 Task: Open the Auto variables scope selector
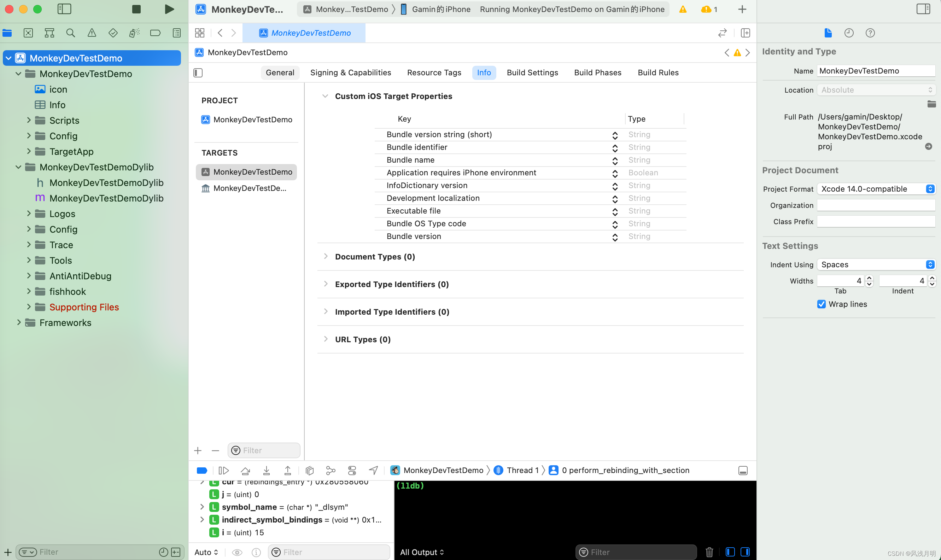206,552
